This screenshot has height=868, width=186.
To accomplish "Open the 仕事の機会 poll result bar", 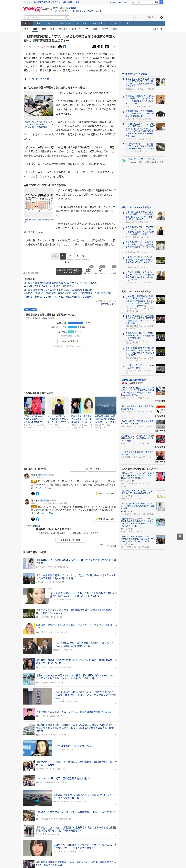I will 71,331.
